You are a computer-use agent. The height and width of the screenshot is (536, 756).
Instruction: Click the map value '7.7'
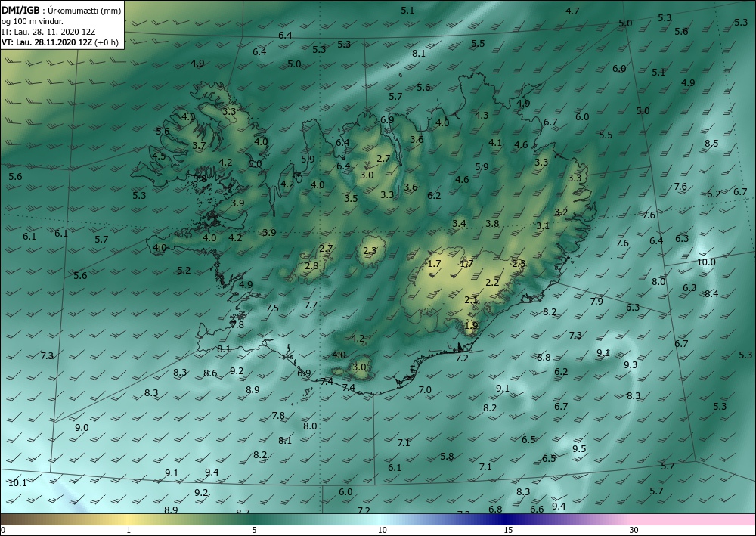click(311, 305)
